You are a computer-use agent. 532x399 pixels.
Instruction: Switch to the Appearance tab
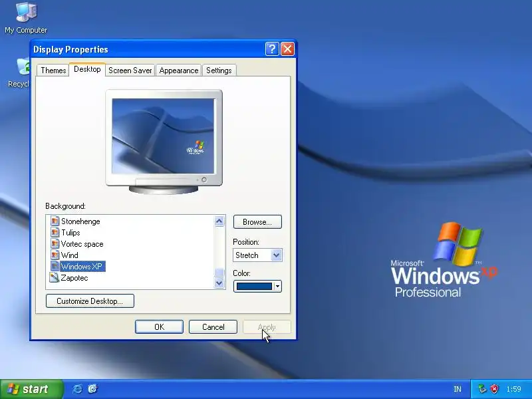pos(178,70)
